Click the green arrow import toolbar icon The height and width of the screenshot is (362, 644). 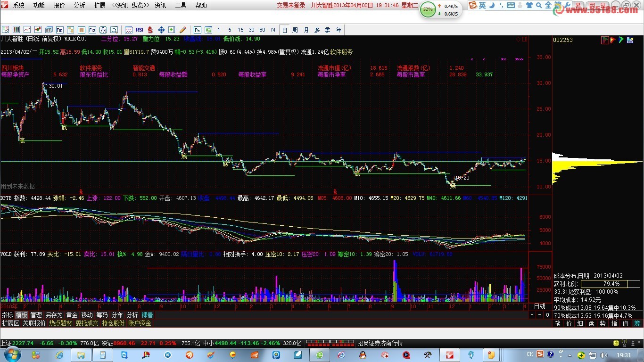tap(172, 29)
